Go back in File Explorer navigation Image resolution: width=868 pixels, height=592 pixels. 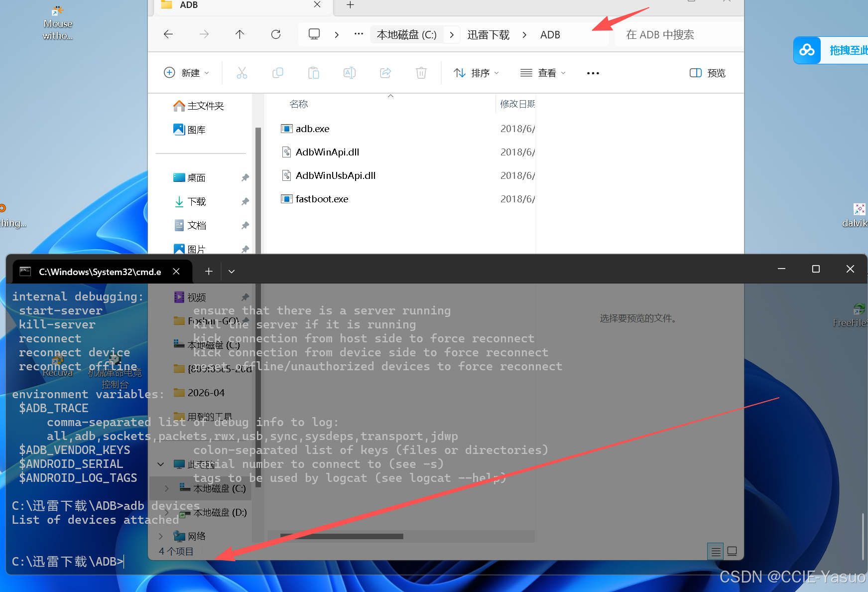point(168,34)
